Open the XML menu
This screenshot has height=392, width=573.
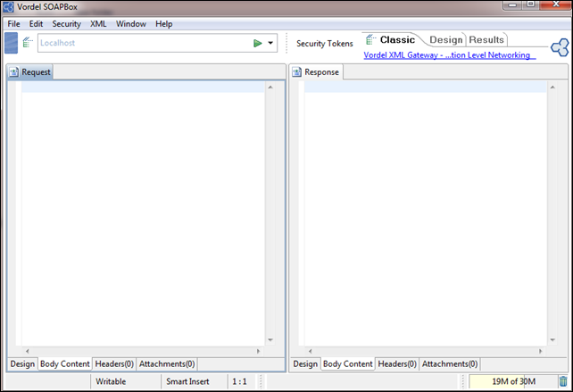[98, 24]
